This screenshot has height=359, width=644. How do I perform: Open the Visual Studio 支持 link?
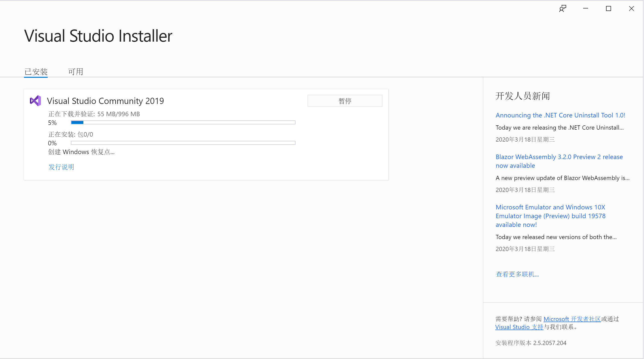pos(519,327)
